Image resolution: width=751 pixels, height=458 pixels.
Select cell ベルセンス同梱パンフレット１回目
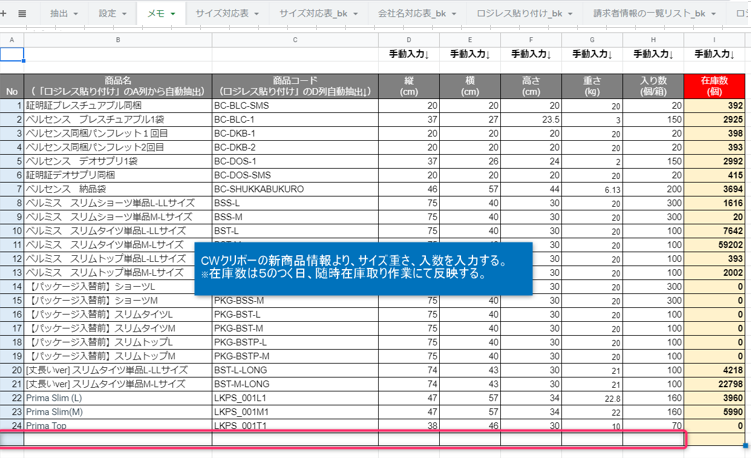[x=118, y=133]
